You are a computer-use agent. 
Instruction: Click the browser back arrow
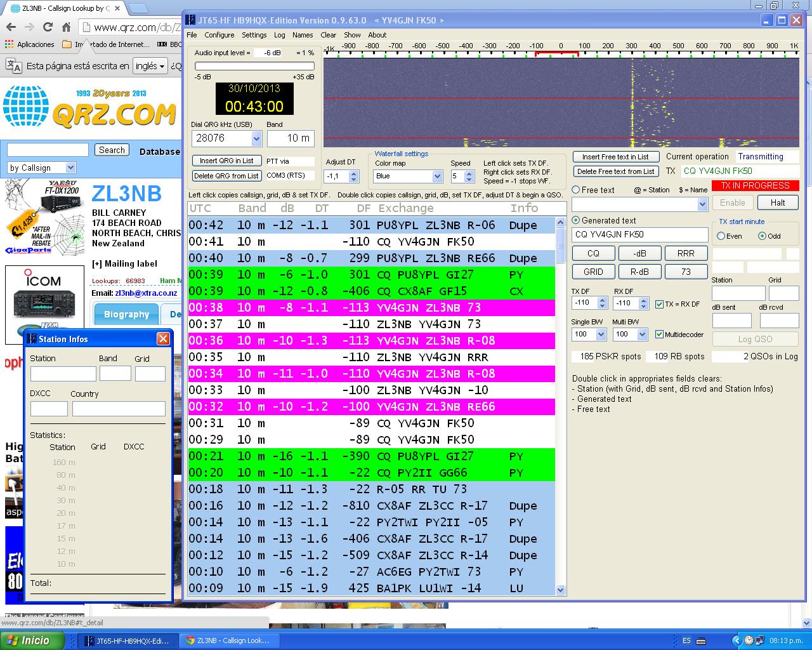coord(10,28)
